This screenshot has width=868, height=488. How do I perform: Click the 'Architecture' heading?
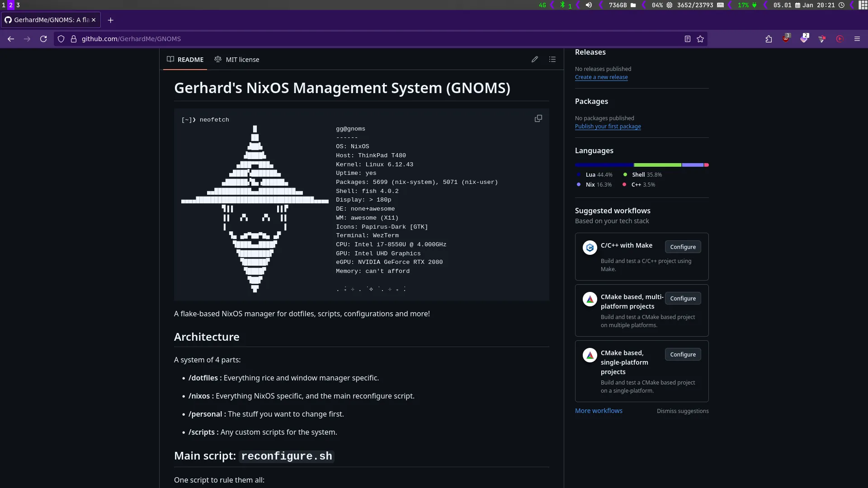tap(207, 337)
